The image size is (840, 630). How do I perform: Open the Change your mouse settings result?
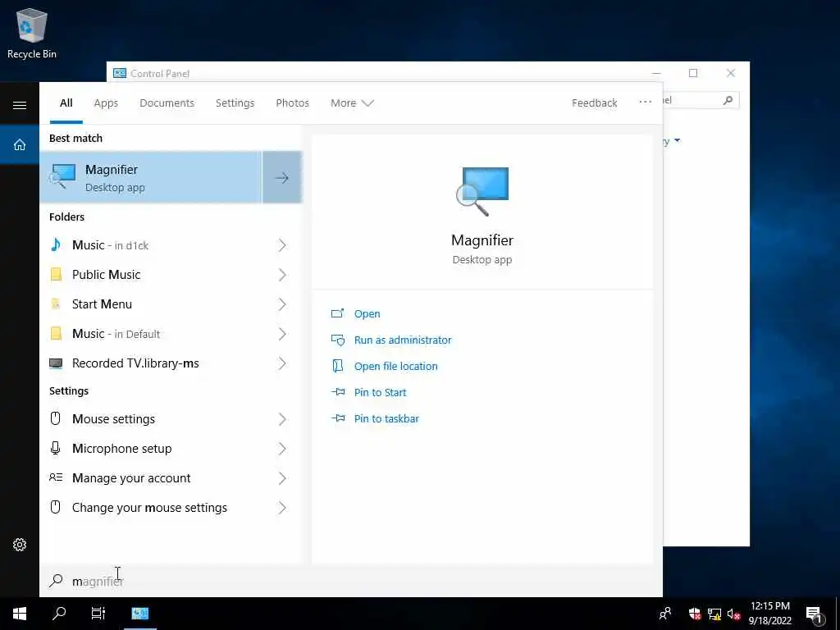tap(171, 507)
